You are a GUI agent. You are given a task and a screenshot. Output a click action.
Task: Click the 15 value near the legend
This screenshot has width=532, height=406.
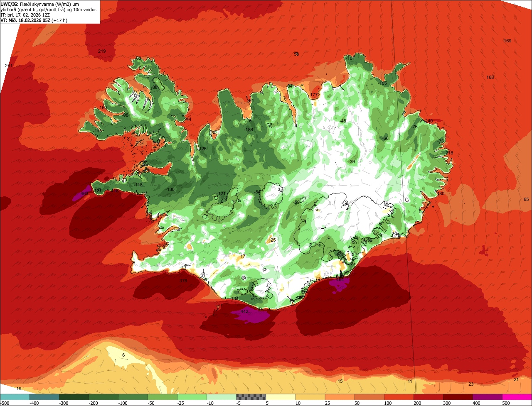(340, 381)
